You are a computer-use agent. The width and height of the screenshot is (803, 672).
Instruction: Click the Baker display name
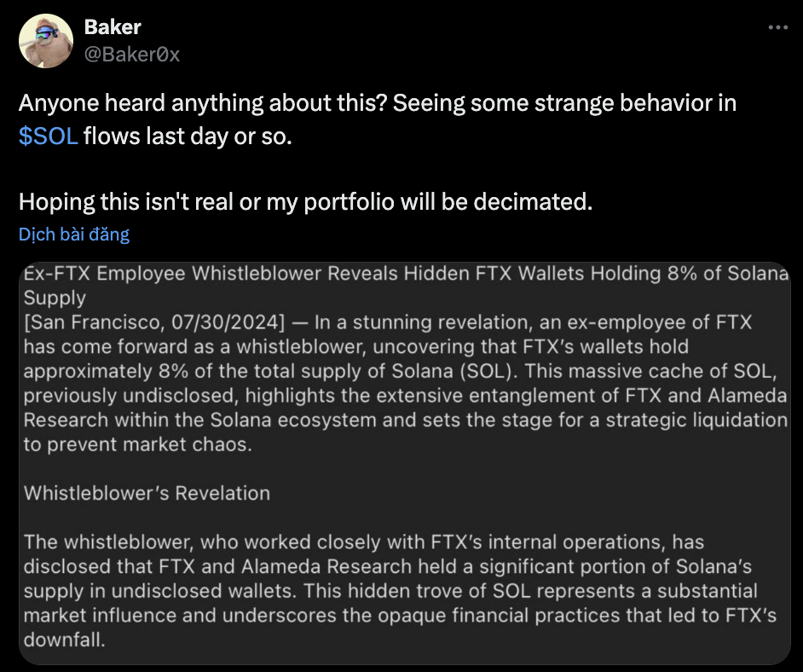(x=113, y=27)
